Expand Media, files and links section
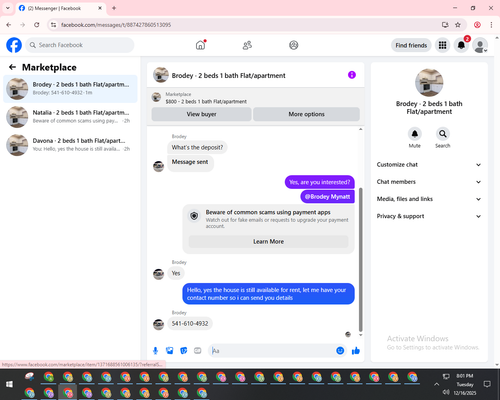500x400 pixels. tap(429, 199)
